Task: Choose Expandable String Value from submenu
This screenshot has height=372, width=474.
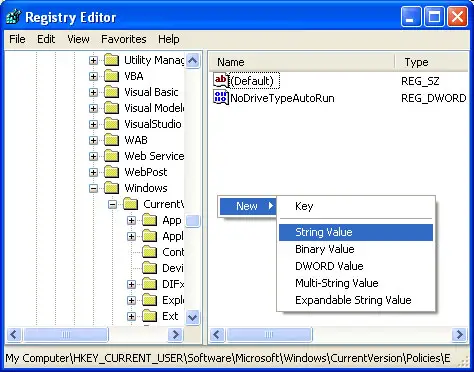Action: 356,300
